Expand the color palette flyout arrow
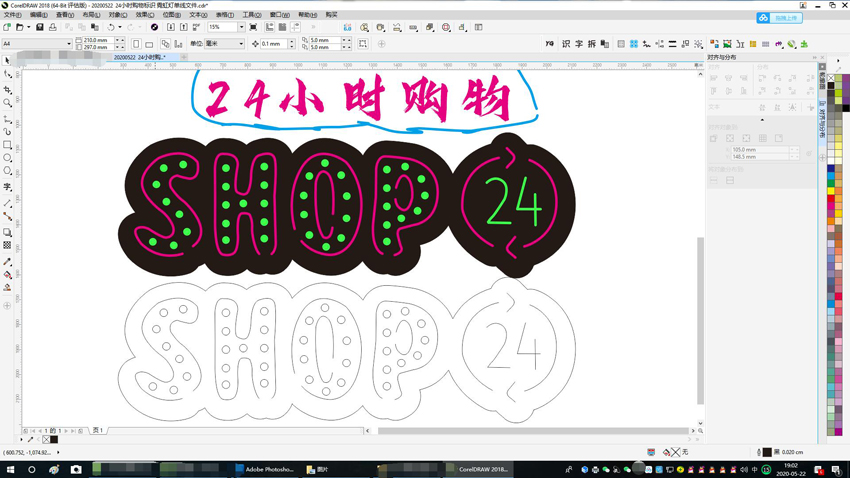Image resolution: width=850 pixels, height=478 pixels. 838,61
